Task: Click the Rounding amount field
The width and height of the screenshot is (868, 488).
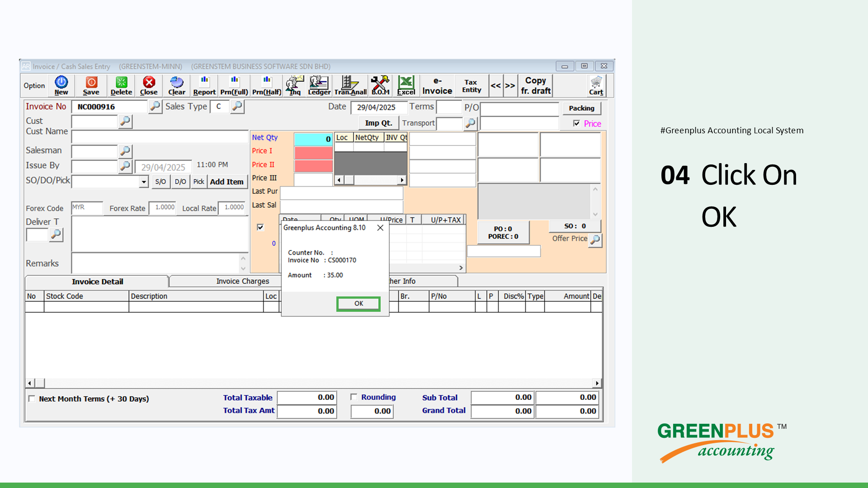Action: click(372, 411)
